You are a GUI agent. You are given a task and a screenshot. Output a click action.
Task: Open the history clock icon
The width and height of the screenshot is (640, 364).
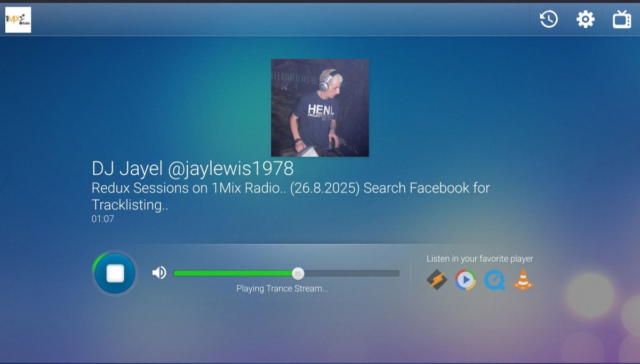pyautogui.click(x=549, y=20)
